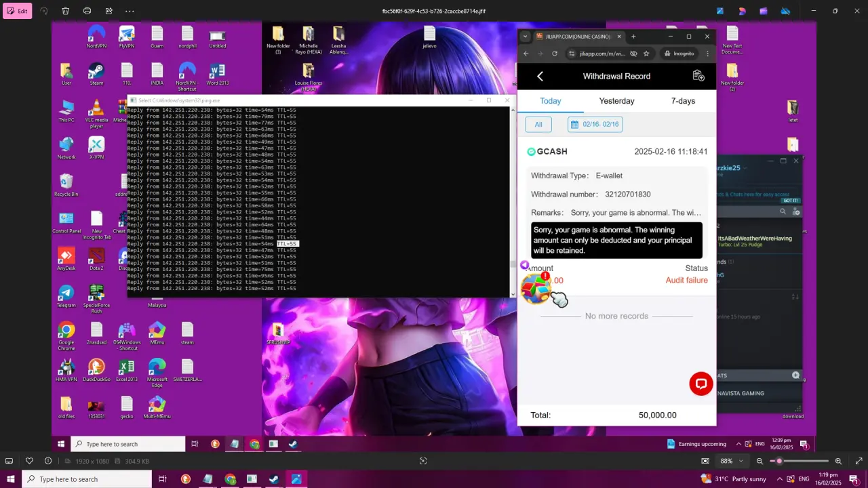Go back from the Withdrawal Record page

[x=540, y=76]
